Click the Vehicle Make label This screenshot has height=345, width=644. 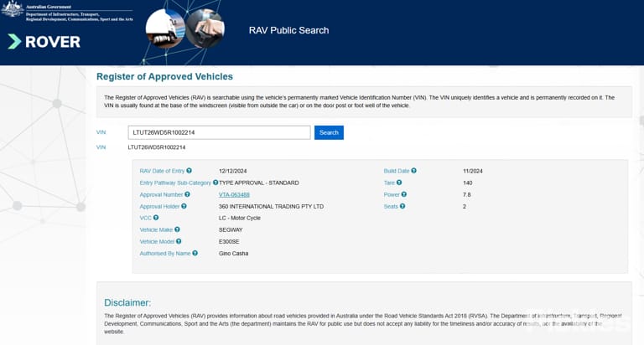(156, 230)
